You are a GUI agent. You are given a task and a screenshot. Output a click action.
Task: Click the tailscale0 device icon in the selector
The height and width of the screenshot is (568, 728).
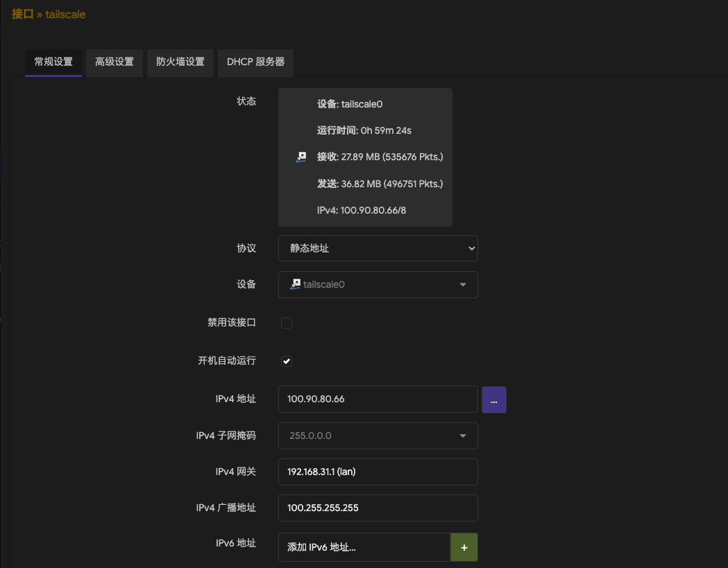(294, 284)
